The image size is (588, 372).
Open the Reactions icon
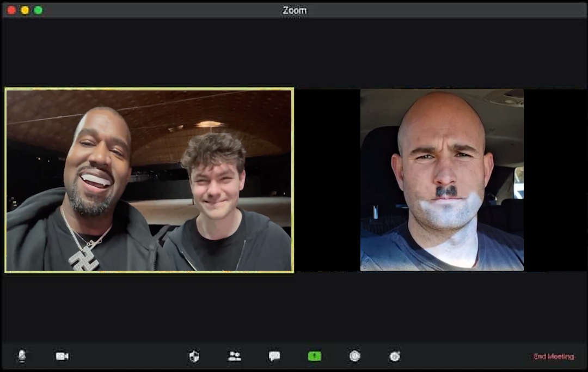click(395, 356)
